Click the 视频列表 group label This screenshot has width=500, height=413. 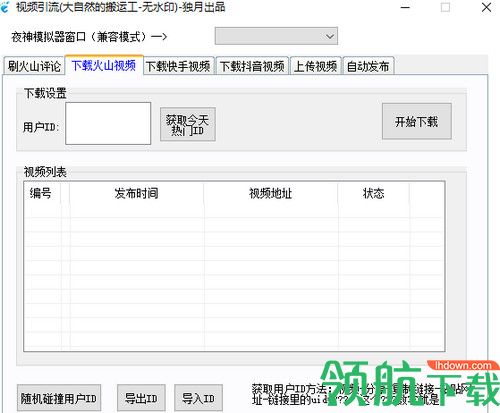[45, 172]
